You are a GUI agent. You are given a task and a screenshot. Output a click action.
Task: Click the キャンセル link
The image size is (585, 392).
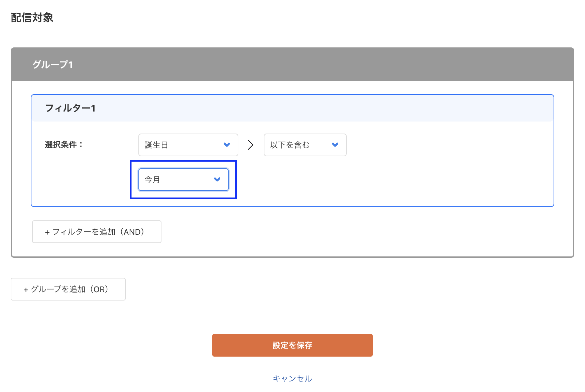click(292, 378)
